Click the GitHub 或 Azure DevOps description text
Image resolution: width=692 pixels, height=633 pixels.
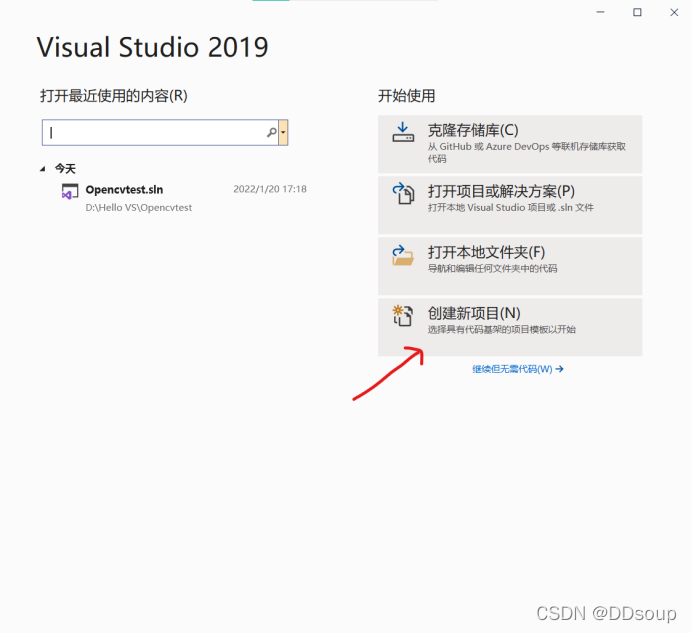[527, 152]
